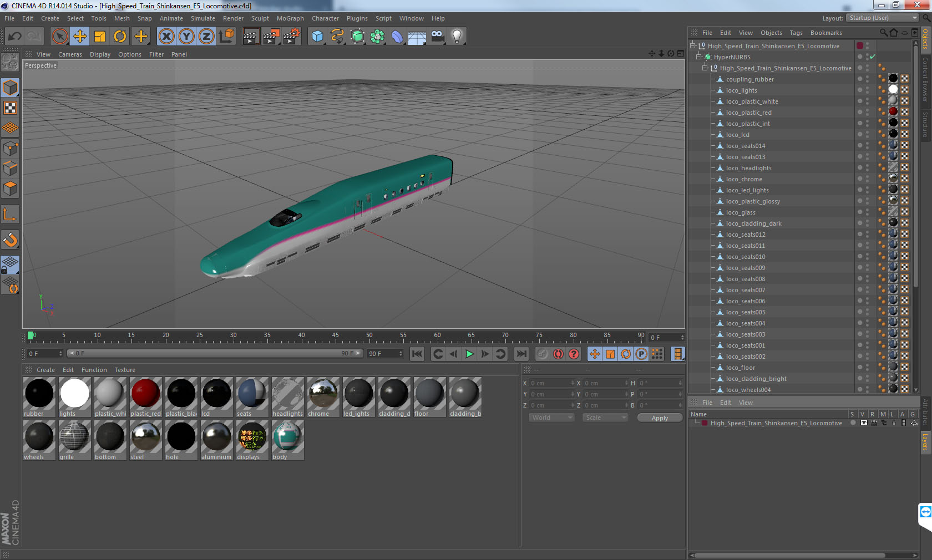
Task: Switch to Edges mode
Action: (x=10, y=169)
